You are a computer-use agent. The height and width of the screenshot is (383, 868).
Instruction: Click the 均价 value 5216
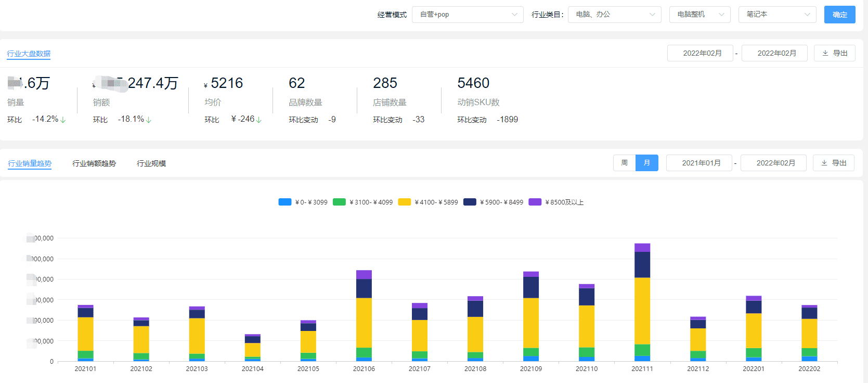point(227,83)
